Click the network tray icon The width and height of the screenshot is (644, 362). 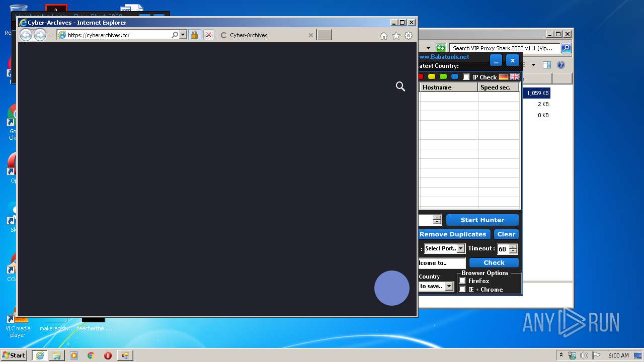pos(572,355)
